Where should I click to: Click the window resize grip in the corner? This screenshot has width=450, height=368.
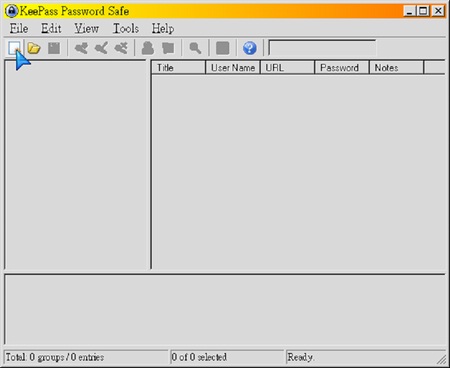click(x=441, y=359)
